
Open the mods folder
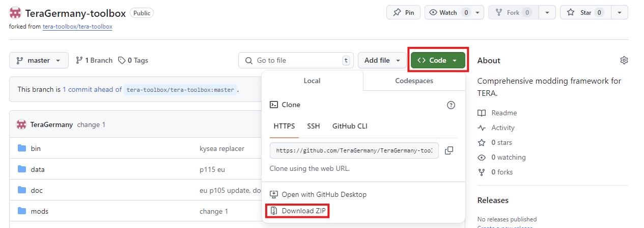pyautogui.click(x=39, y=211)
